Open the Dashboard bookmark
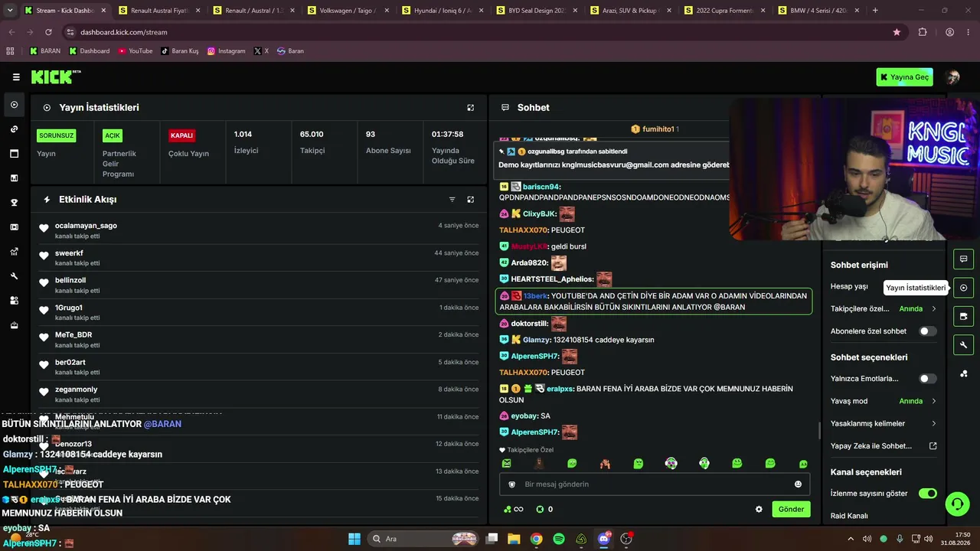Image resolution: width=980 pixels, height=551 pixels. [90, 51]
